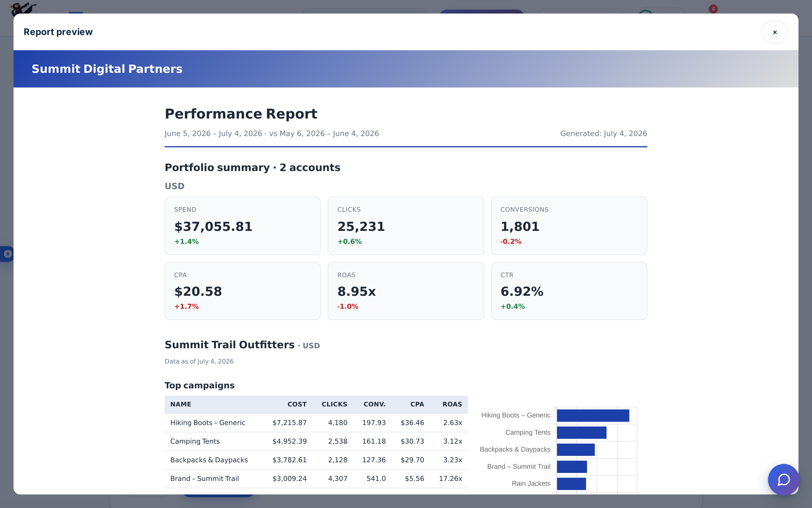This screenshot has height=508, width=812.
Task: Click the Summit Trail Outfitters account heading
Action: coord(230,345)
